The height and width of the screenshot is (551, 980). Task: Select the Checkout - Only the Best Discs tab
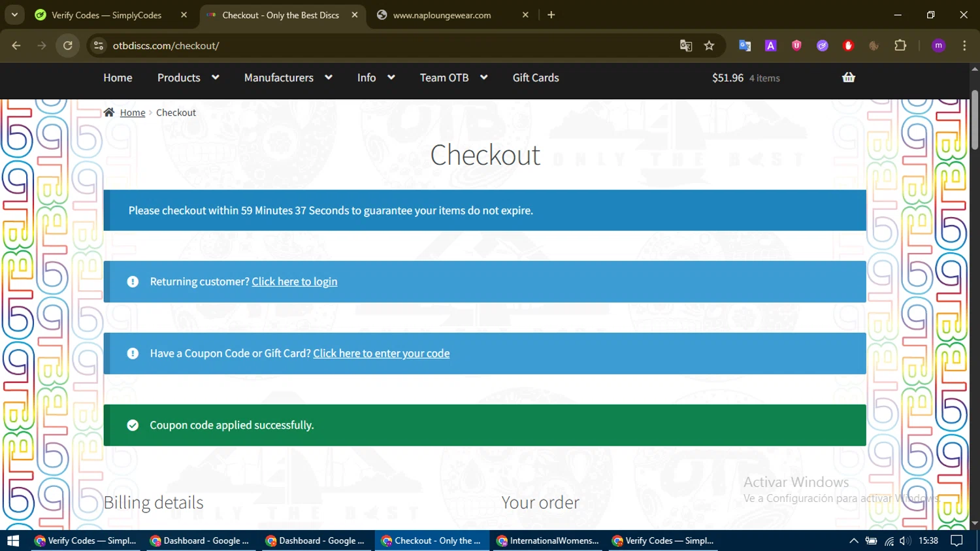pos(282,15)
